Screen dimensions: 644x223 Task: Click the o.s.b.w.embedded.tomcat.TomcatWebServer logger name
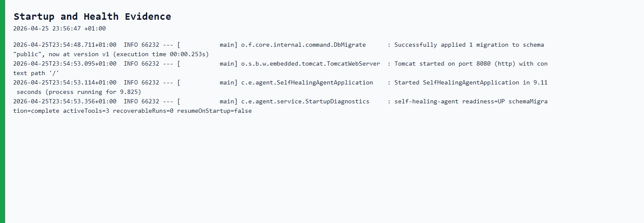point(310,64)
